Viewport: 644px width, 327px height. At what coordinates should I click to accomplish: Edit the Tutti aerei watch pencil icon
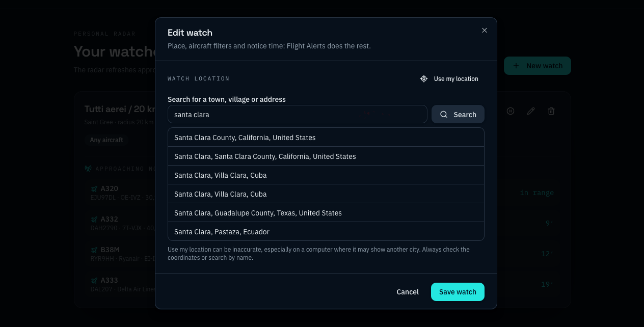click(x=531, y=111)
